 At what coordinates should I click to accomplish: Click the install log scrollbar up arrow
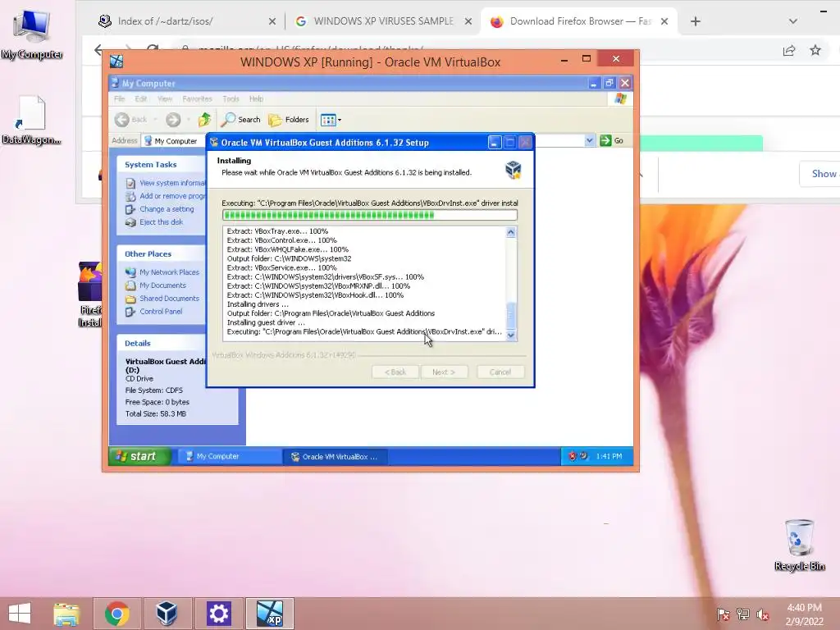pos(510,232)
